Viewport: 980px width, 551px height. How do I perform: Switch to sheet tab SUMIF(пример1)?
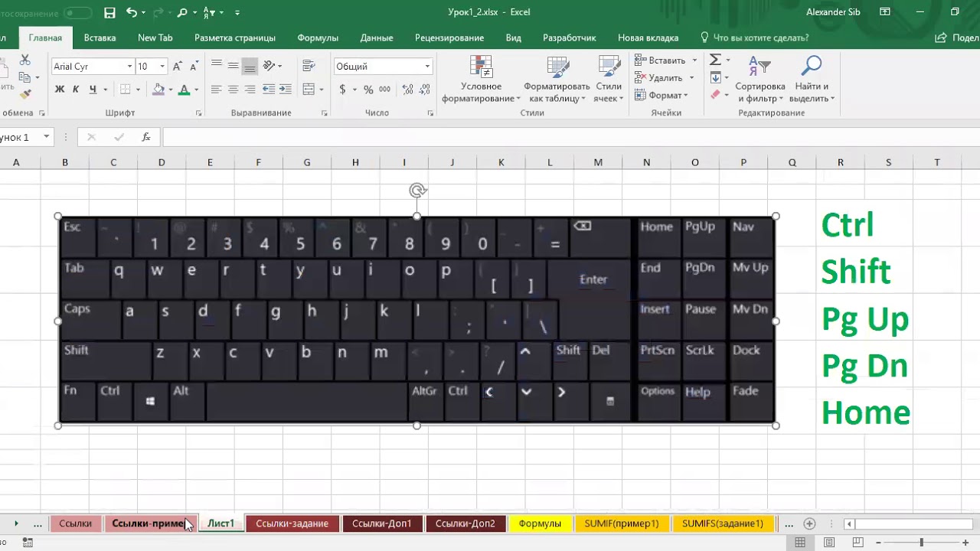pos(622,523)
